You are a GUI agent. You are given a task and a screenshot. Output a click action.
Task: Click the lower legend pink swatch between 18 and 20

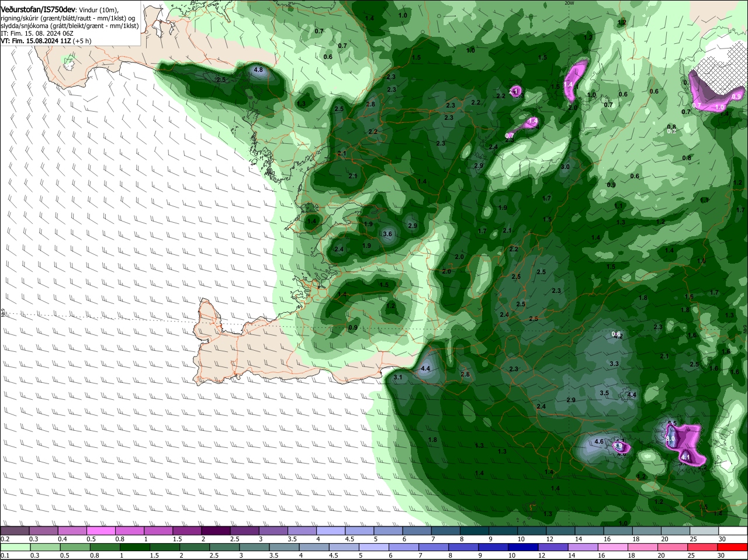pos(643,547)
